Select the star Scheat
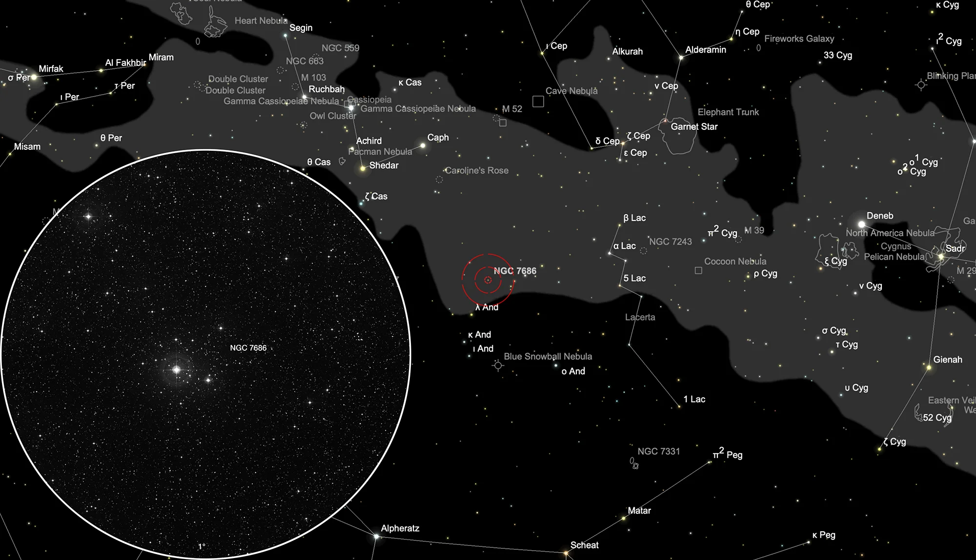 pos(567,554)
